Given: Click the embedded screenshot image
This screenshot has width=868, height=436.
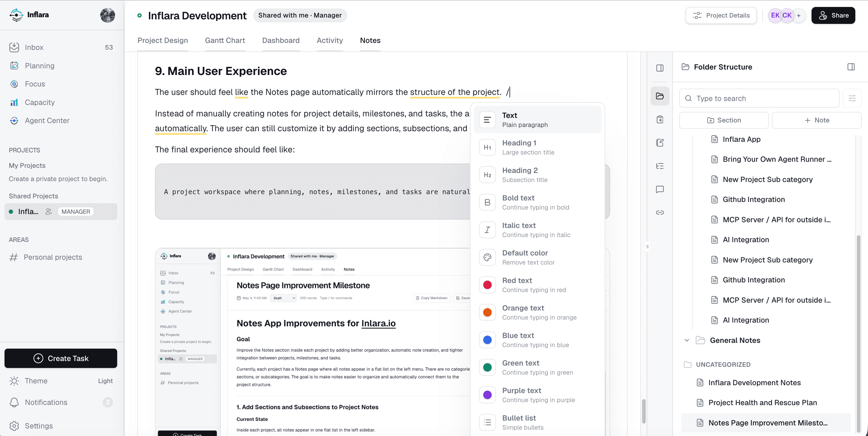Looking at the screenshot, I should pyautogui.click(x=312, y=342).
